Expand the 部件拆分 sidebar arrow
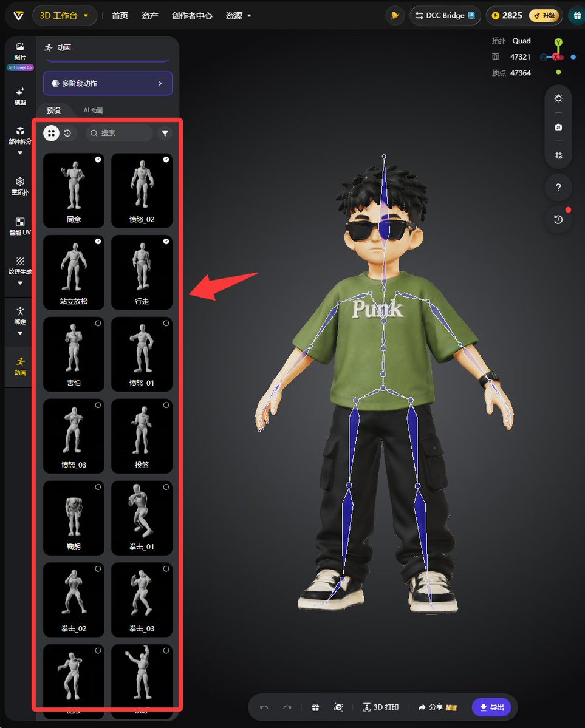585x728 pixels. [x=20, y=153]
